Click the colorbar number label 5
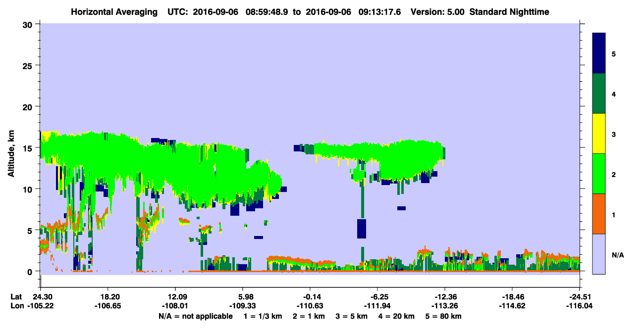 click(614, 53)
